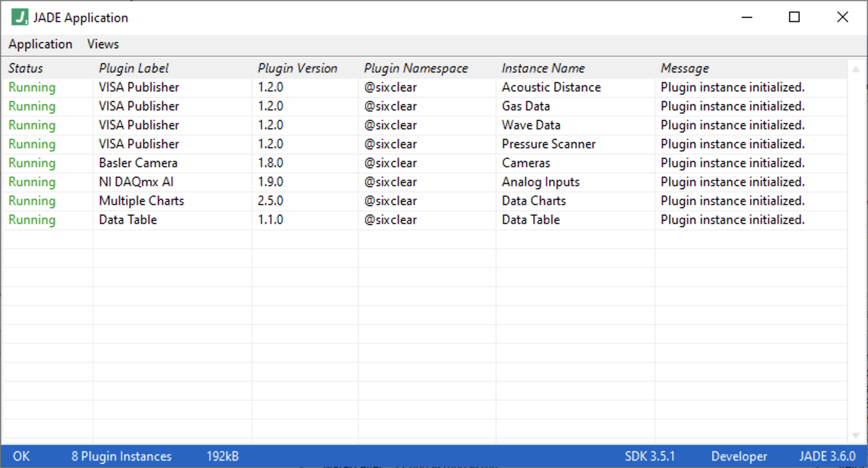This screenshot has height=468, width=868.
Task: Click the NI DAQmx AI plugin label
Action: point(136,182)
